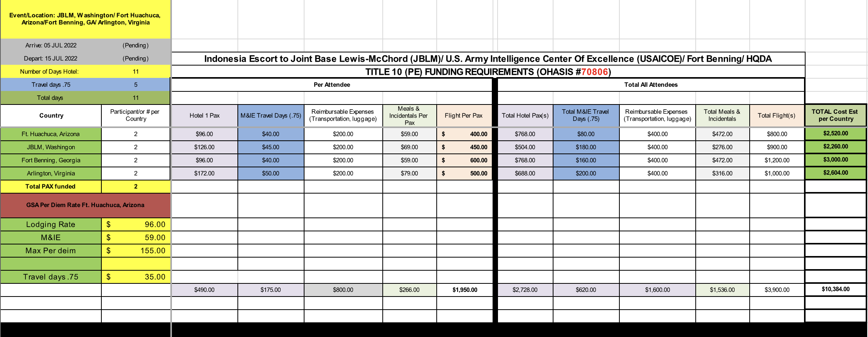Select the Event/Location yellow header cell
Screen dimensions: 868x337
pyautogui.click(x=85, y=19)
